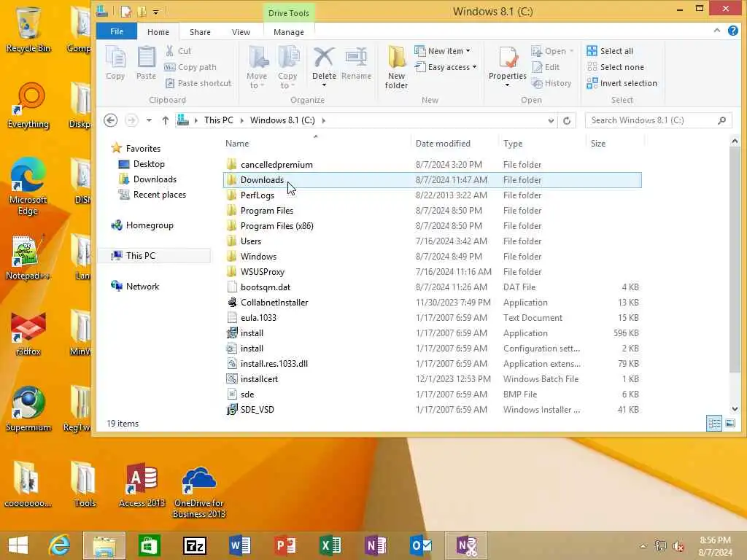Expand the Delete options arrow
The image size is (747, 560).
point(324,85)
